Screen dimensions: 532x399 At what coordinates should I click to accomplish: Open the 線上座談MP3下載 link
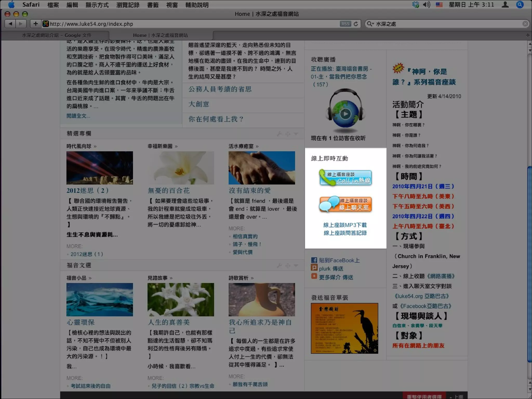pos(345,225)
